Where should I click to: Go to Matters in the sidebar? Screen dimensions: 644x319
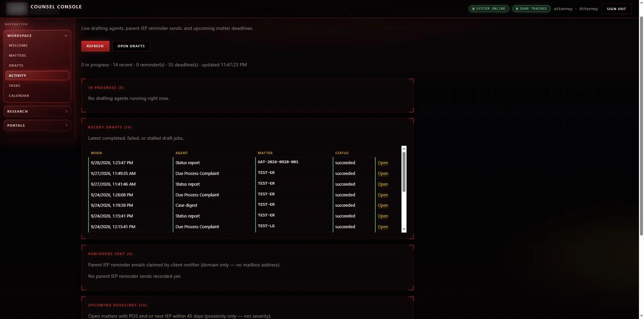(37, 55)
